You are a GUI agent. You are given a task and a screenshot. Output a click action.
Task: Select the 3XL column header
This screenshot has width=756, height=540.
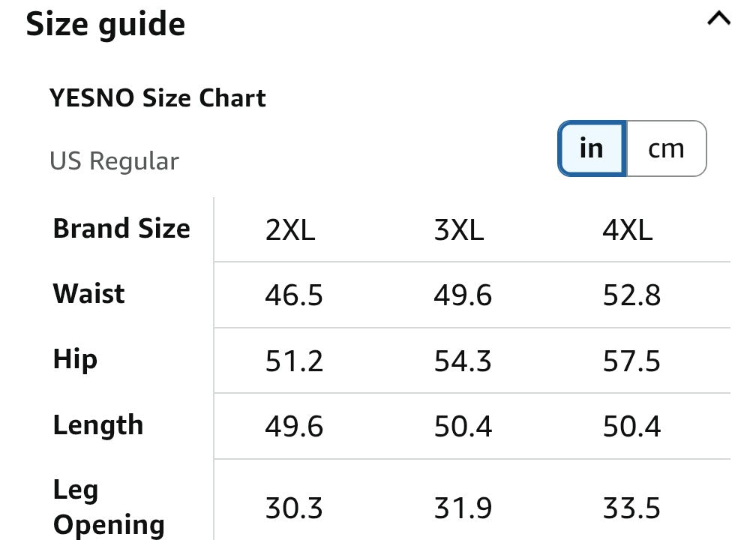click(x=459, y=230)
